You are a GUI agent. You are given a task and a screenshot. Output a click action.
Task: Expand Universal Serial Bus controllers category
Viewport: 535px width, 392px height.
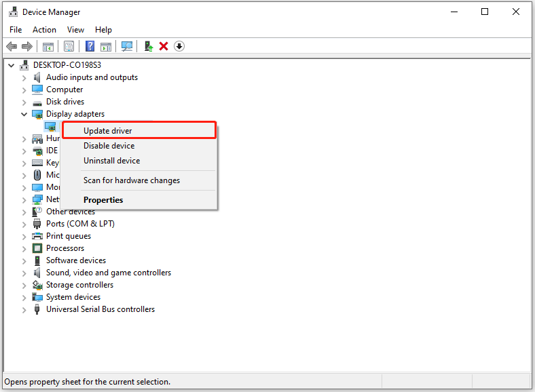point(24,310)
